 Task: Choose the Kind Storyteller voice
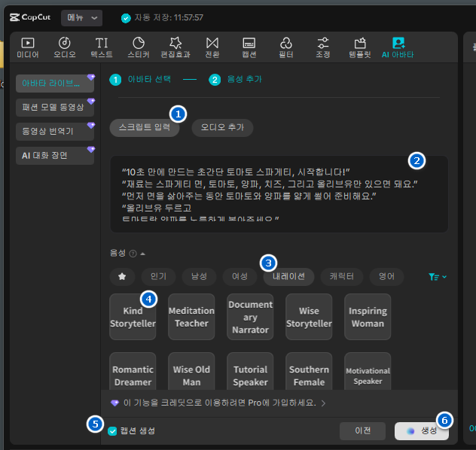[133, 317]
